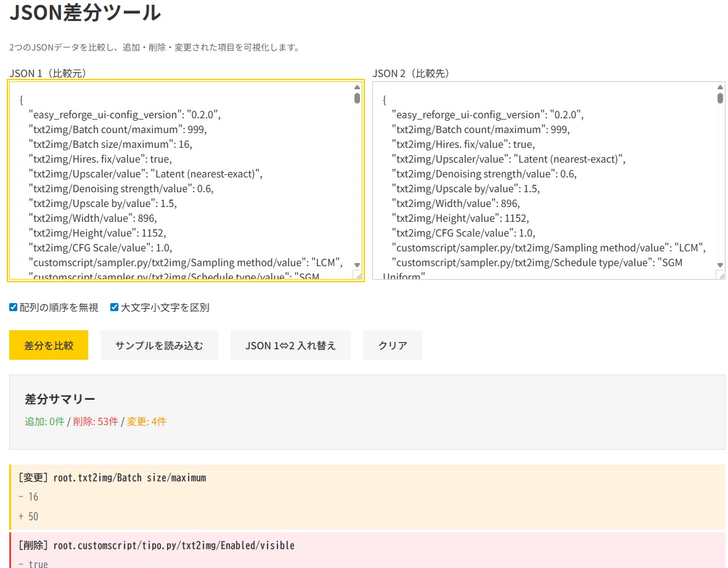Click the サンプルを読み込む button
This screenshot has height=568, width=728.
point(159,345)
